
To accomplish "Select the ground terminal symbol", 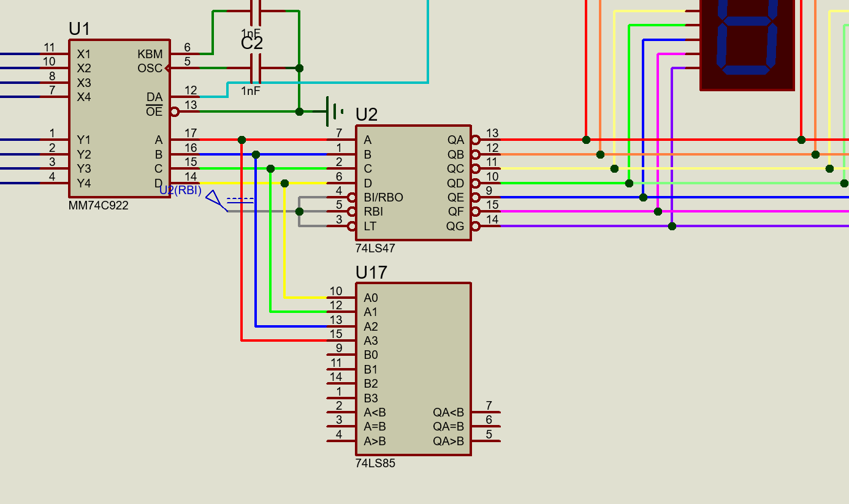I will tap(335, 111).
